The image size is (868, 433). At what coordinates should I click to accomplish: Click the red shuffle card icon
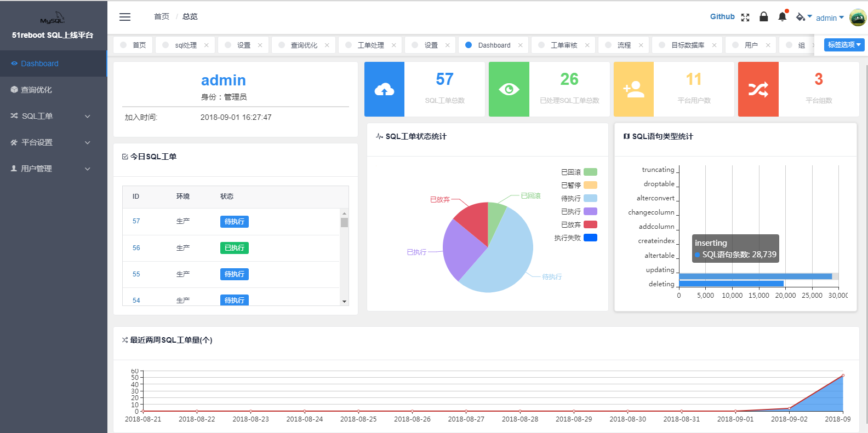(758, 89)
